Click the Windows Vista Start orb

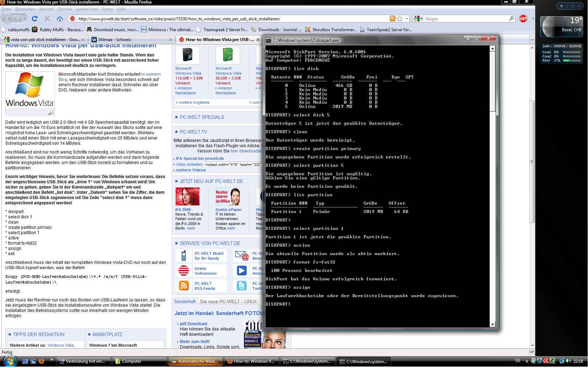9,361
